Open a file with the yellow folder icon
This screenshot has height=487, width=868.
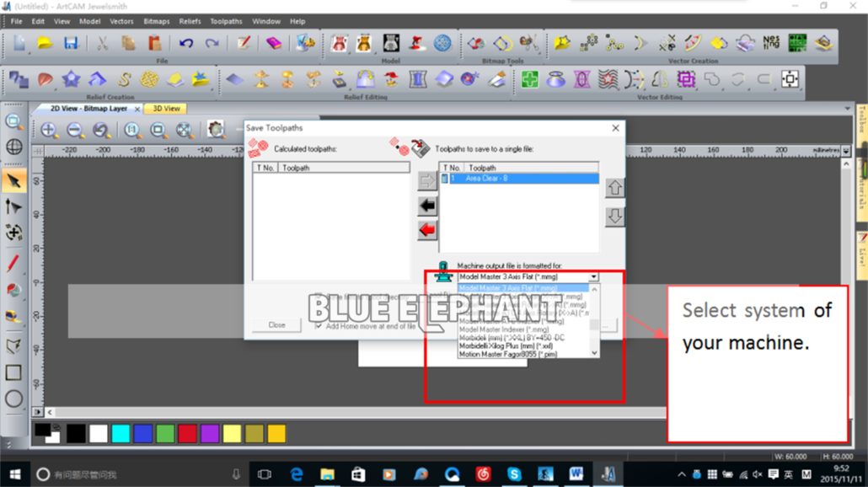point(45,43)
